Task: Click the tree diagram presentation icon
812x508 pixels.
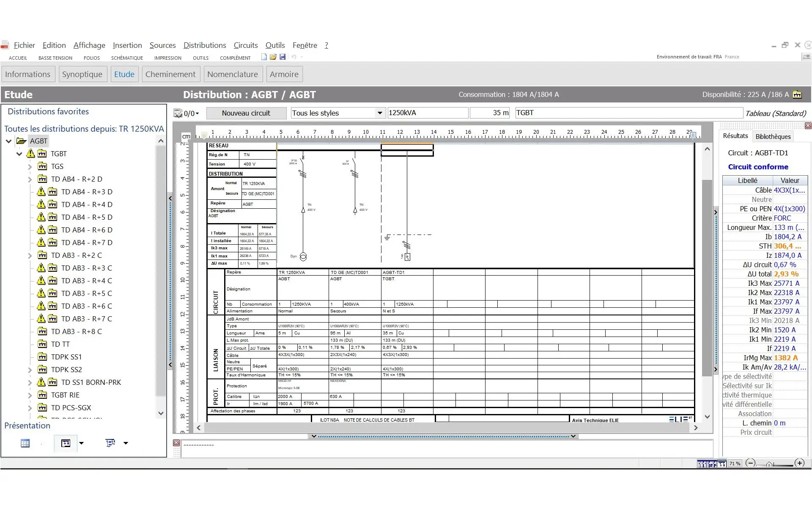Action: pos(110,443)
